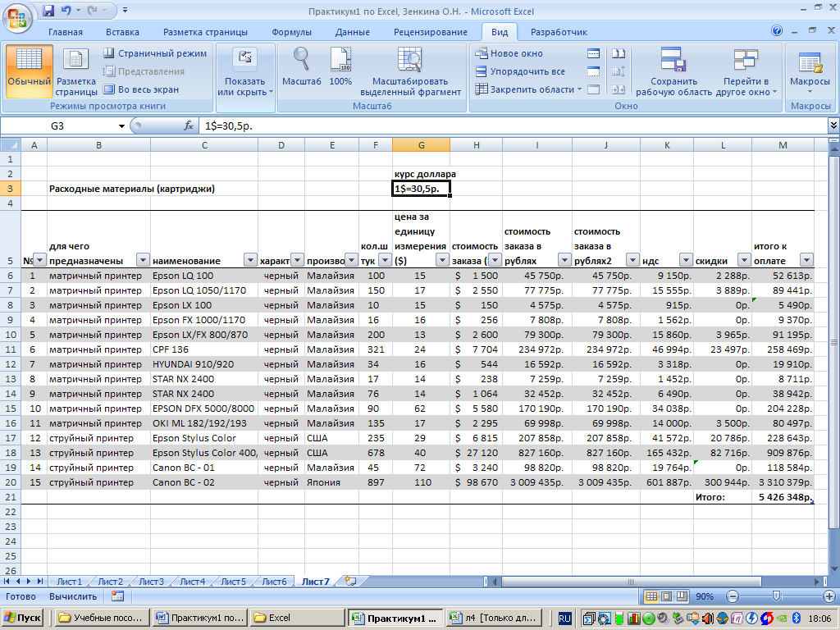Open the Name Box dropdown arrow
Screen dimensions: 840x630
click(x=121, y=126)
